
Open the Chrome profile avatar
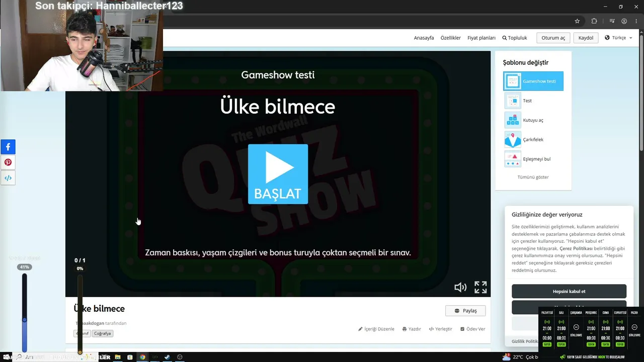(x=624, y=21)
